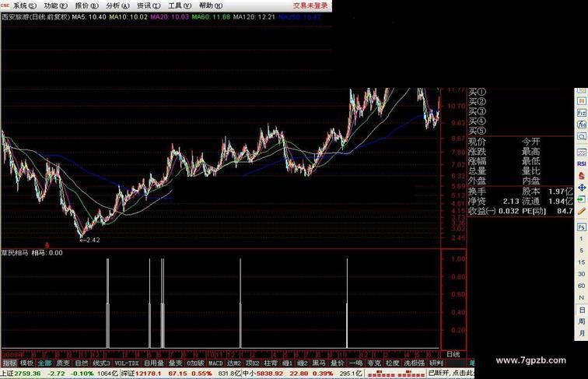Select the 达M2 indicator tab
This screenshot has width=588, height=379.
pyautogui.click(x=234, y=363)
